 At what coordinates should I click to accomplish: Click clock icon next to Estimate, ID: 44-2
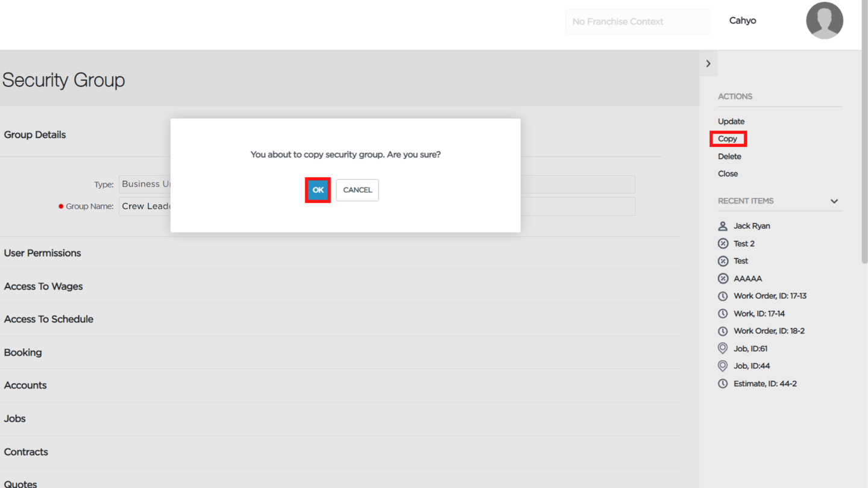tap(723, 383)
